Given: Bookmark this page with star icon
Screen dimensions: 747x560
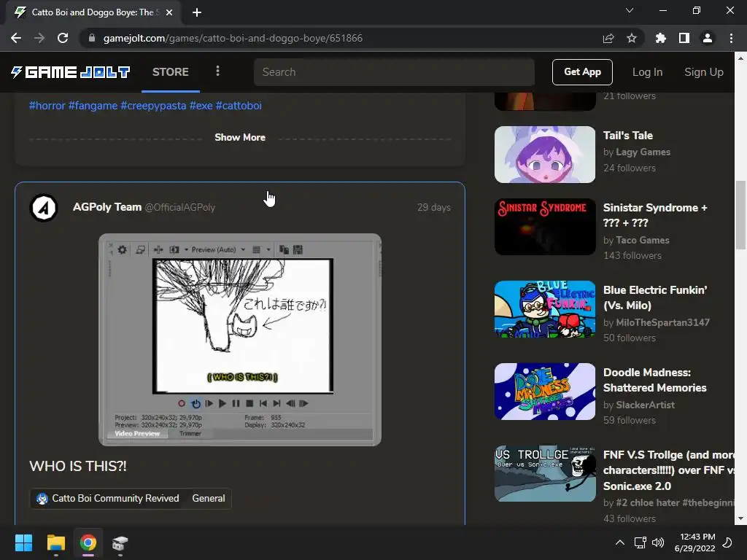Looking at the screenshot, I should pos(632,38).
